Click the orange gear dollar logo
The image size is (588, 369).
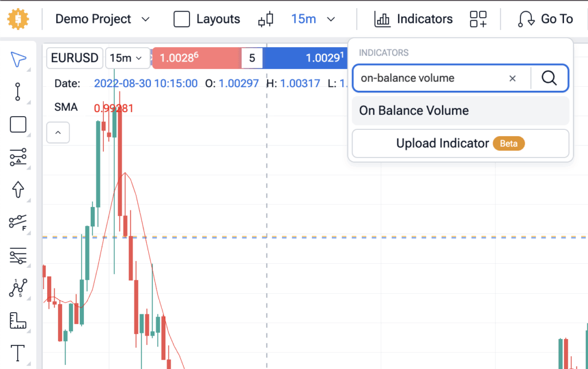tap(18, 19)
